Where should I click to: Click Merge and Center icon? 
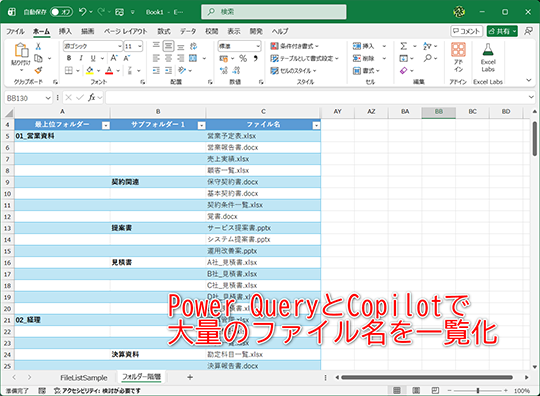click(193, 58)
